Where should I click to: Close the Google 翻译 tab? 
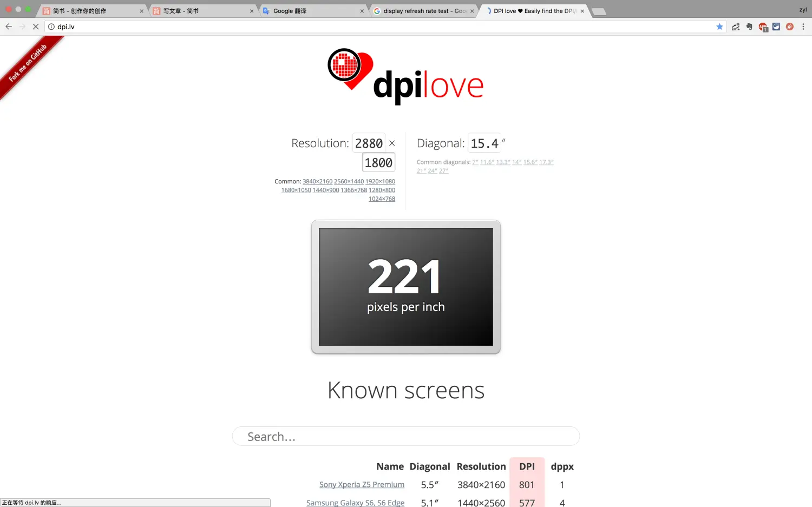click(x=362, y=11)
